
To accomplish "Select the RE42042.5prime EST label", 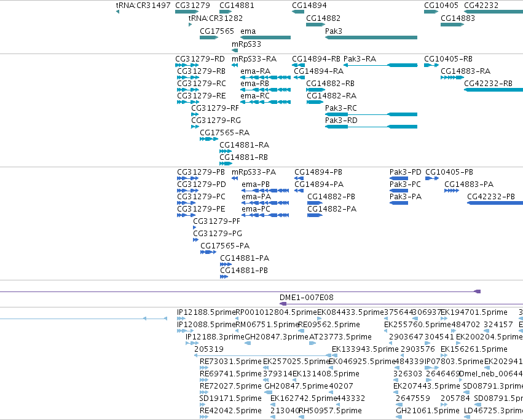I will pos(230,411).
